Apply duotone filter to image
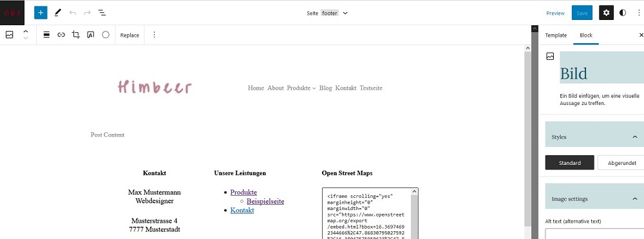Screen dimensions: 644x239 click(106, 35)
